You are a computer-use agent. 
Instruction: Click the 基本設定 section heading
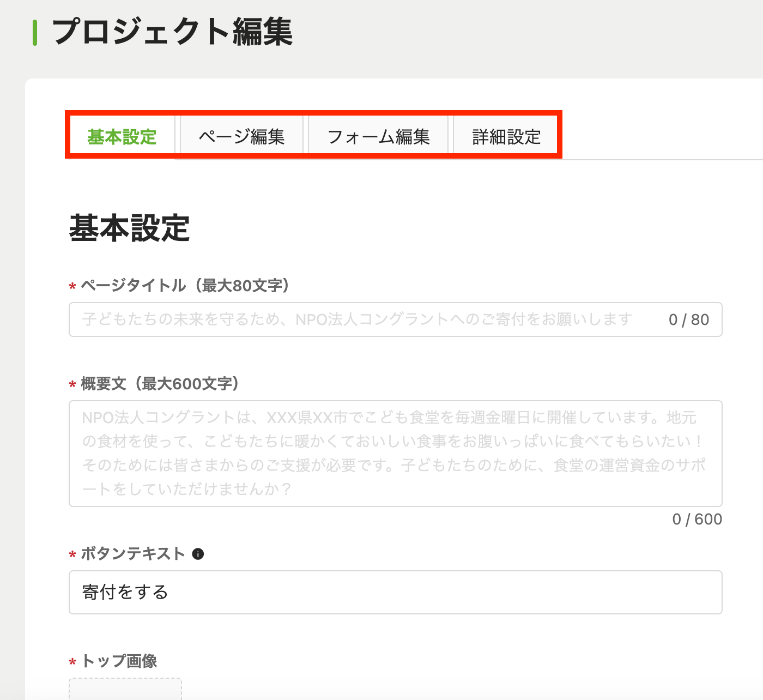click(129, 228)
